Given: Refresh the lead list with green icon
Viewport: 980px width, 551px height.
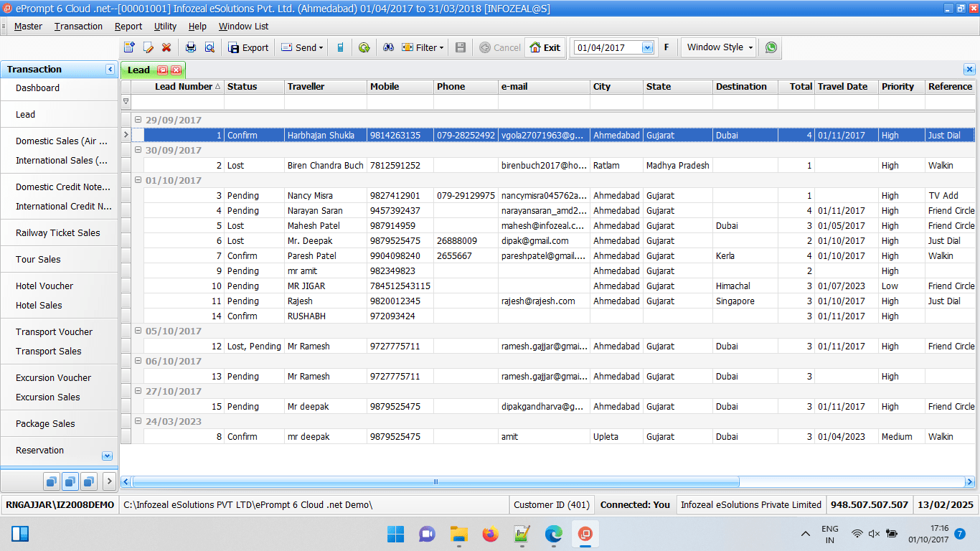Looking at the screenshot, I should coord(364,47).
